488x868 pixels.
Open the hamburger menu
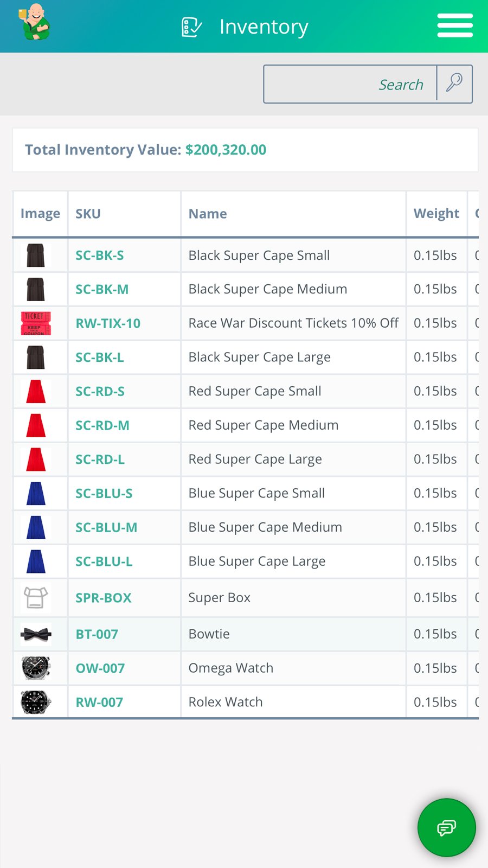tap(454, 25)
